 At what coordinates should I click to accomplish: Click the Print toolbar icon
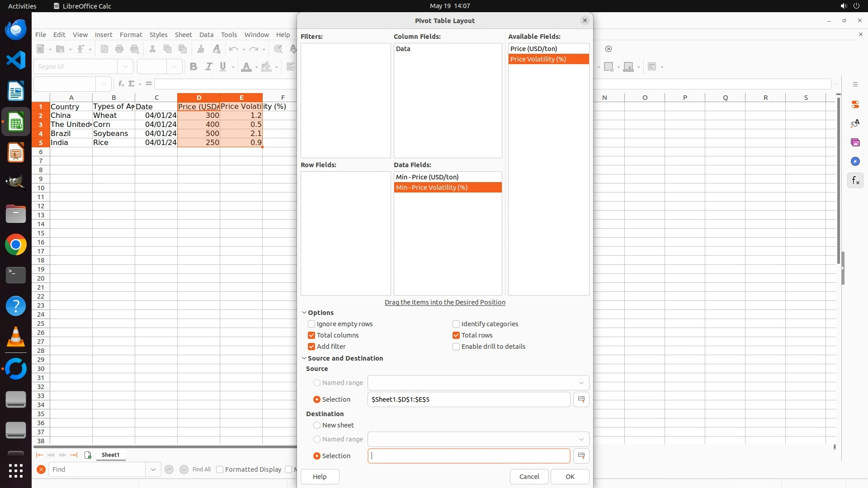click(119, 49)
